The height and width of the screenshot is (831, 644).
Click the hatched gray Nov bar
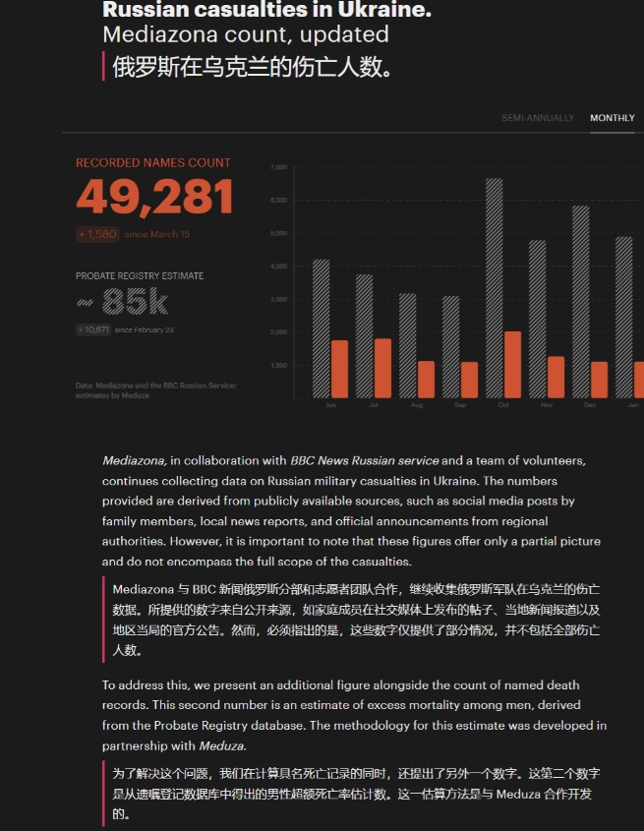tap(538, 319)
